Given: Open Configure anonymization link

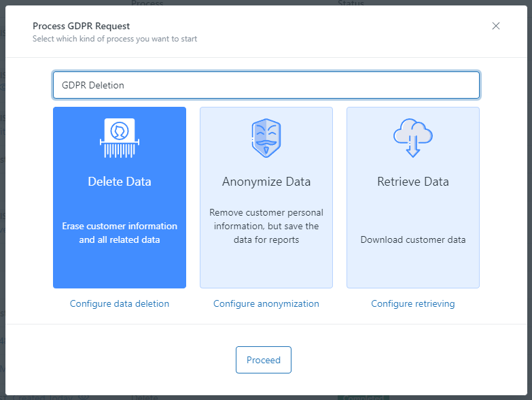Looking at the screenshot, I should (x=266, y=303).
